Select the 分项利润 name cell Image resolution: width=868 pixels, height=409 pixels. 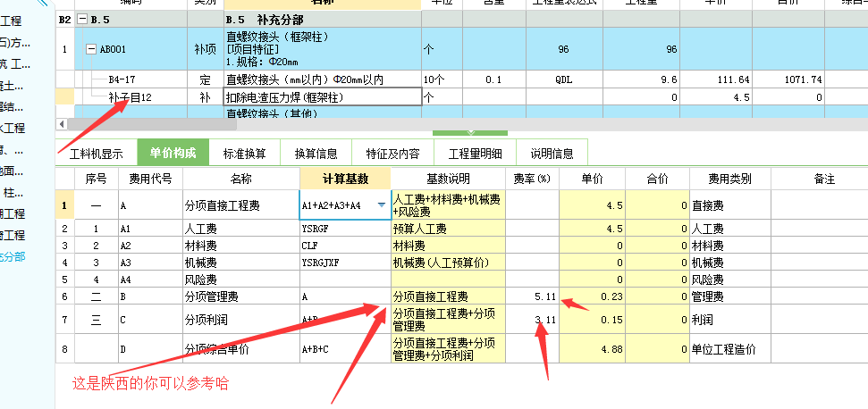241,320
